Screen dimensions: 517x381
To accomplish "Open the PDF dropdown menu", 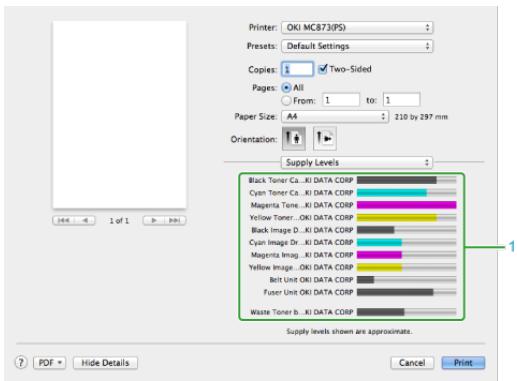I will [x=50, y=363].
